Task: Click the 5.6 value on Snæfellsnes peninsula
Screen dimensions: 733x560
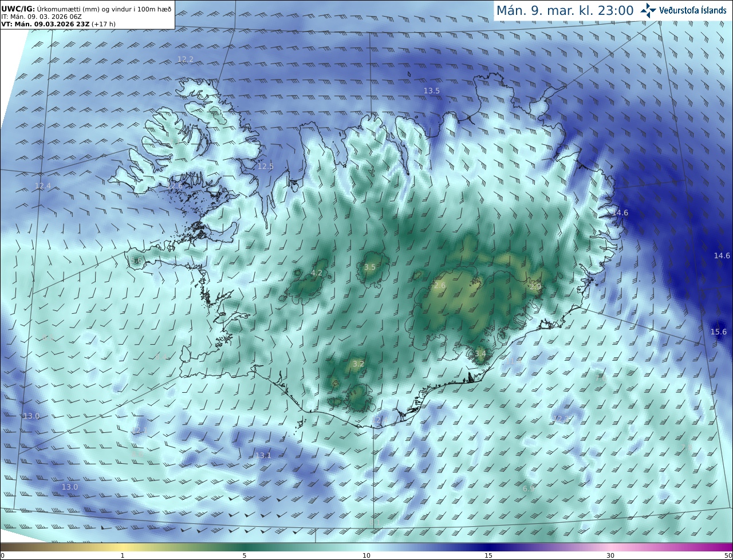Action: (136, 261)
